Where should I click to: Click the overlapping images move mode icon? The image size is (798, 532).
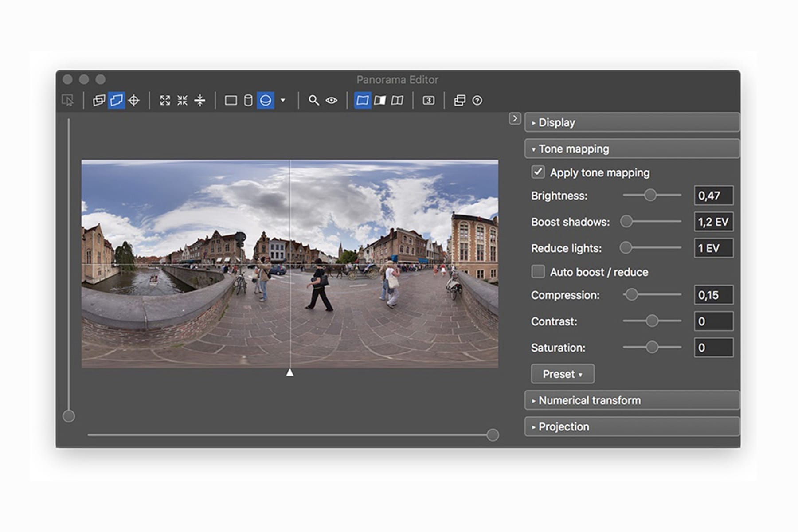(99, 101)
